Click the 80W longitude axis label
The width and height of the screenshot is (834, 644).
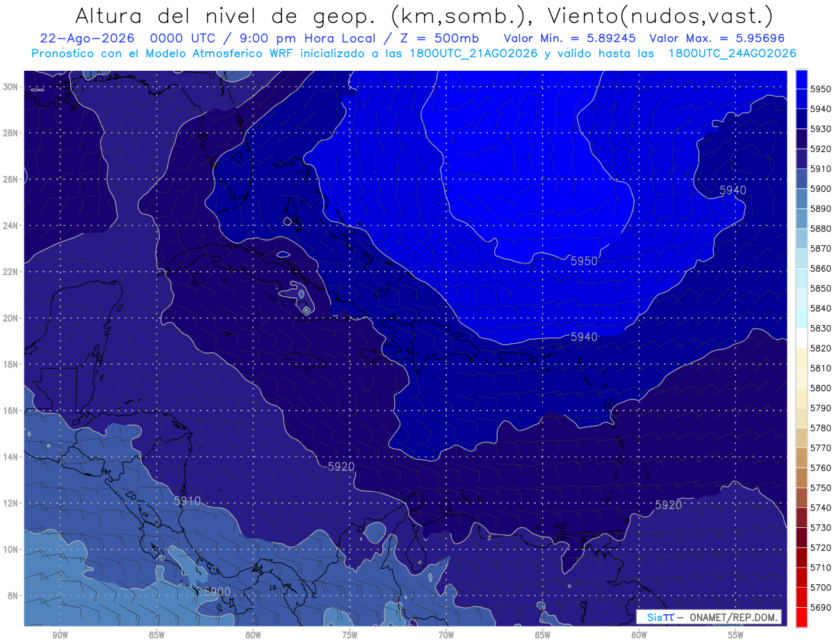click(253, 635)
